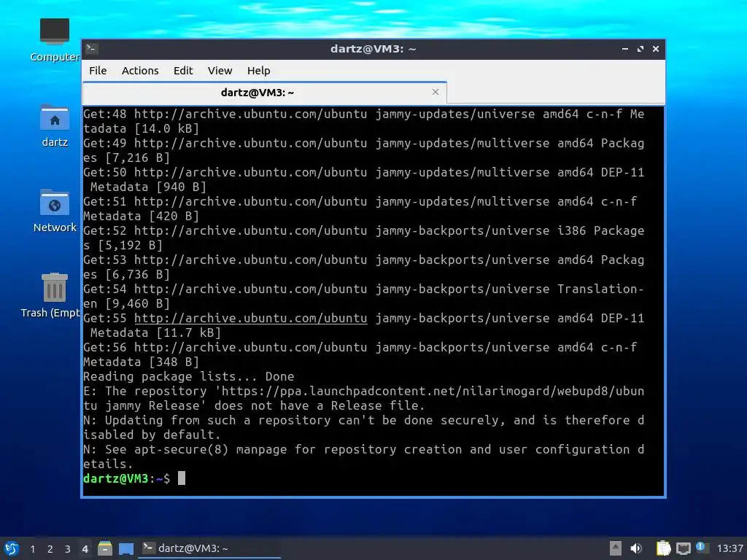747x560 pixels.
Task: Click the 'N: Updating from such a repository' line
Action: (363, 421)
